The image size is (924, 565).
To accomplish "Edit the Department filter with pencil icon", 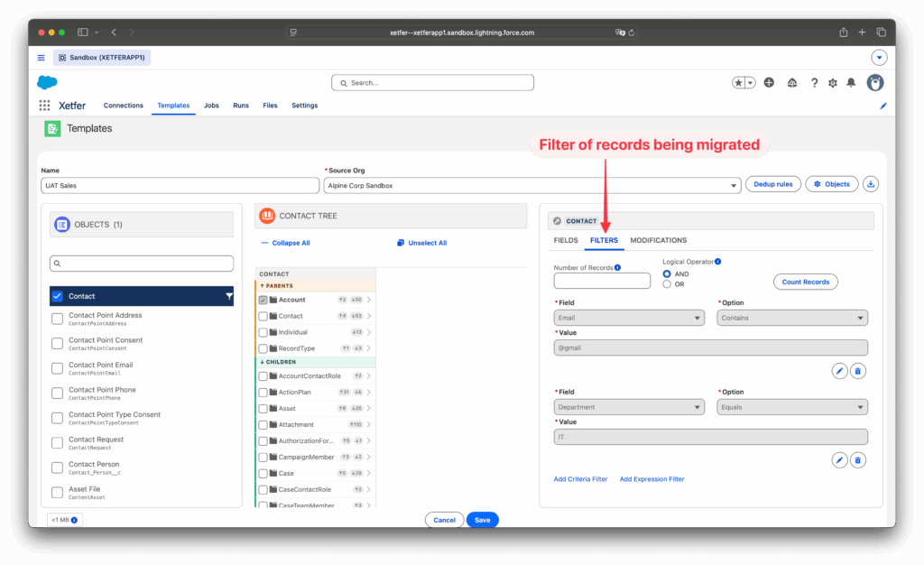I will pyautogui.click(x=839, y=460).
